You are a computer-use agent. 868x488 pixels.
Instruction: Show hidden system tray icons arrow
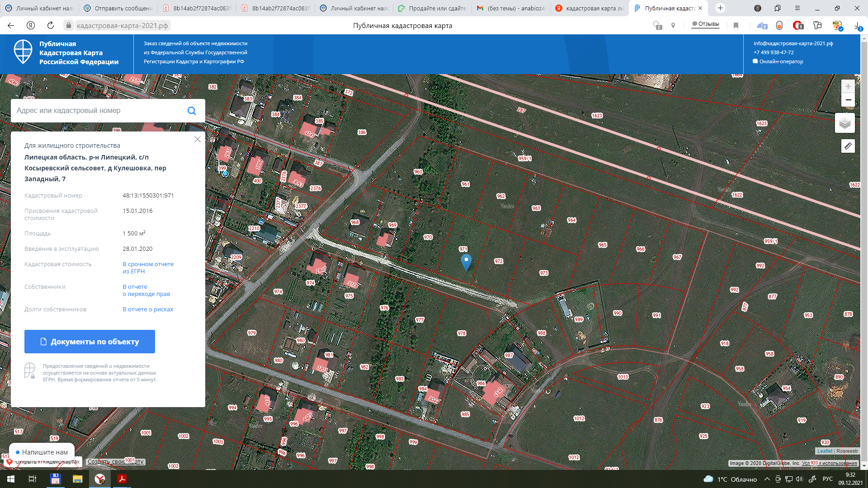pos(767,479)
